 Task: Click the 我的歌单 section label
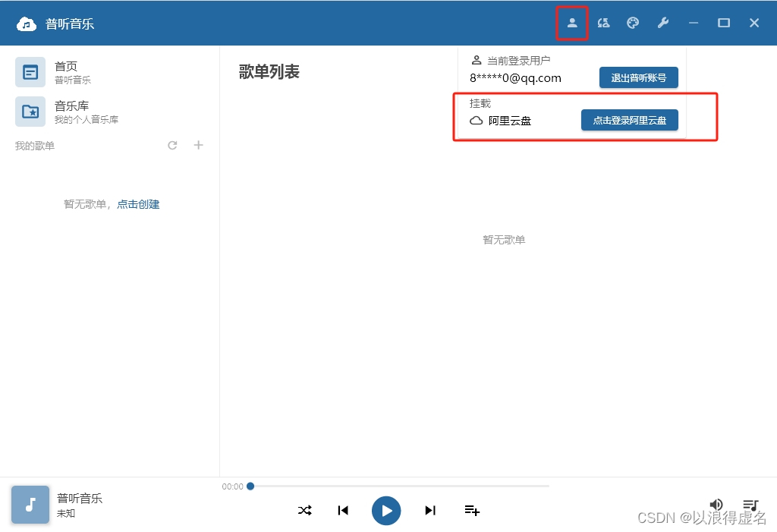[x=35, y=146]
